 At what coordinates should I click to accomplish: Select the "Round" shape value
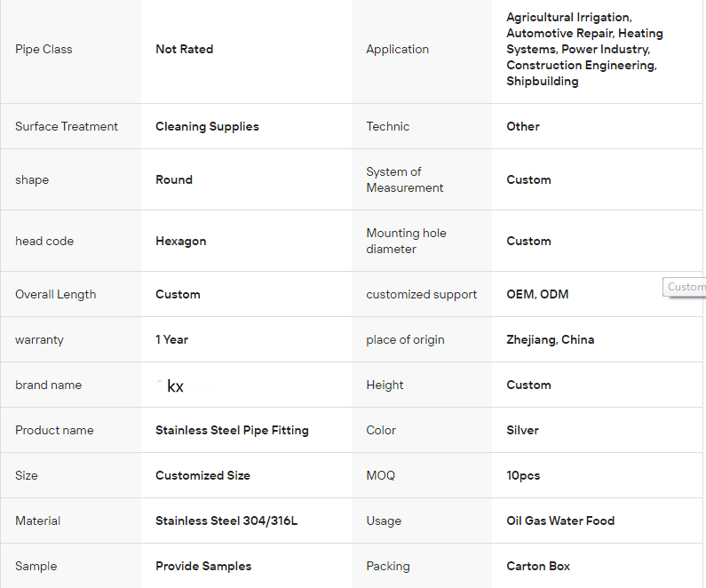coord(174,180)
